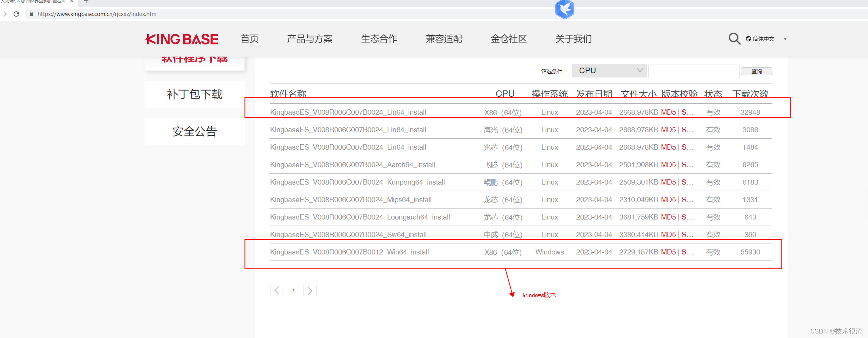Image resolution: width=868 pixels, height=338 pixels.
Task: Click the forward navigation arrow
Action: coord(4,14)
